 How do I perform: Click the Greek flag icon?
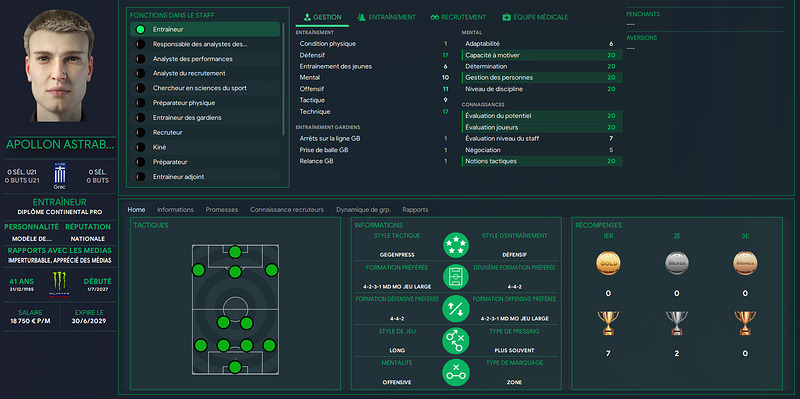[x=60, y=173]
